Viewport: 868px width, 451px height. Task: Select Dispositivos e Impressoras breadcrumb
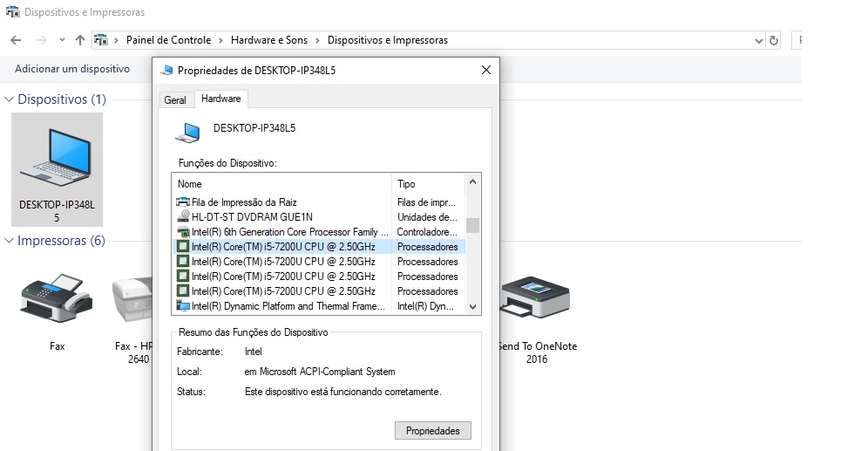pos(388,40)
